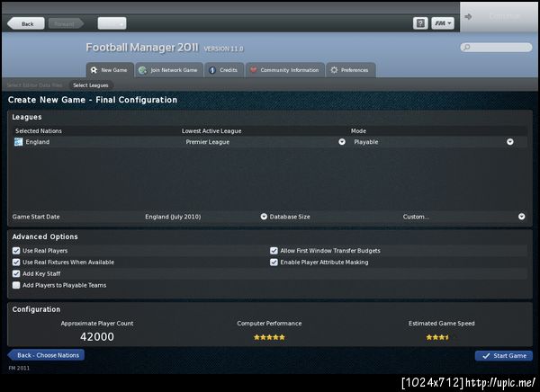Toggle Use Real Fixtures When Available
This screenshot has width=540, height=392.
point(16,263)
